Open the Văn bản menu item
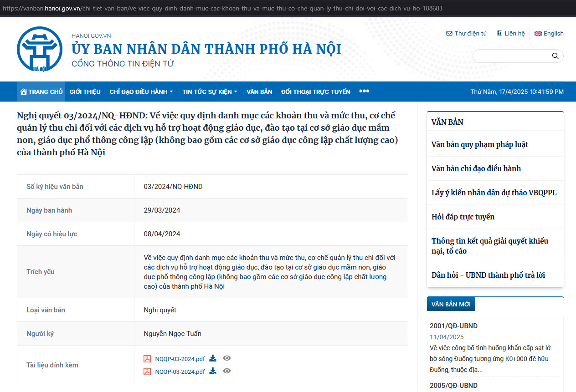576x392 pixels. coord(259,92)
